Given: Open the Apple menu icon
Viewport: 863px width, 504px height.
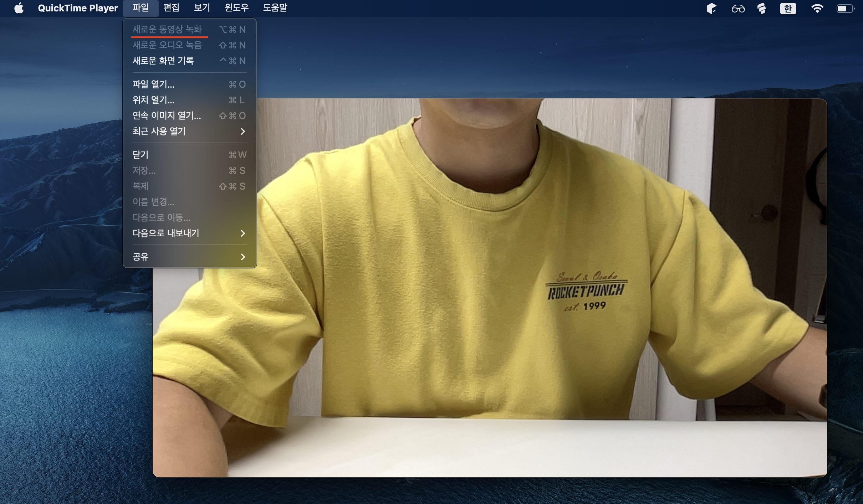Looking at the screenshot, I should coord(19,8).
